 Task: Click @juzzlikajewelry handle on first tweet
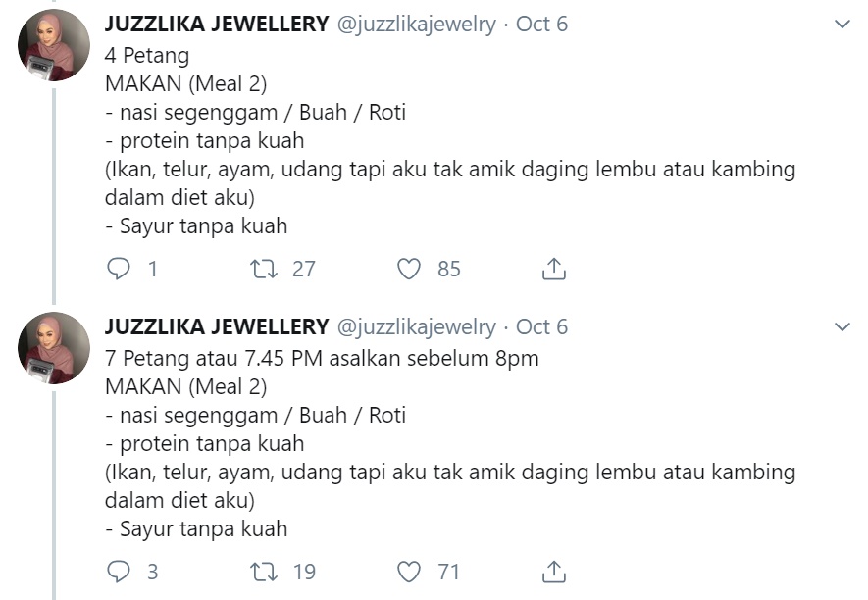click(x=416, y=25)
